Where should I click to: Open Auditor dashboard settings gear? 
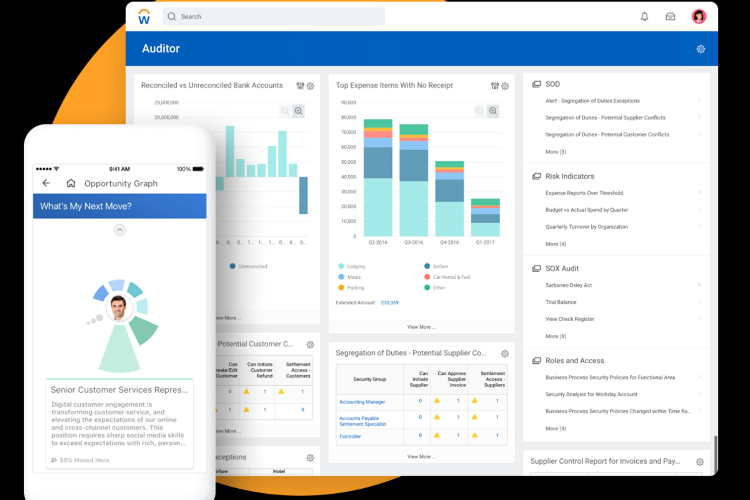click(x=701, y=49)
